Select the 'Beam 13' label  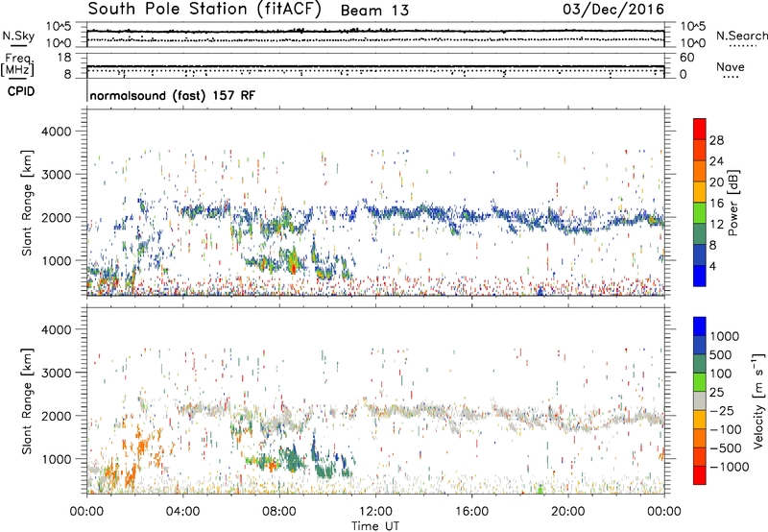pos(374,11)
